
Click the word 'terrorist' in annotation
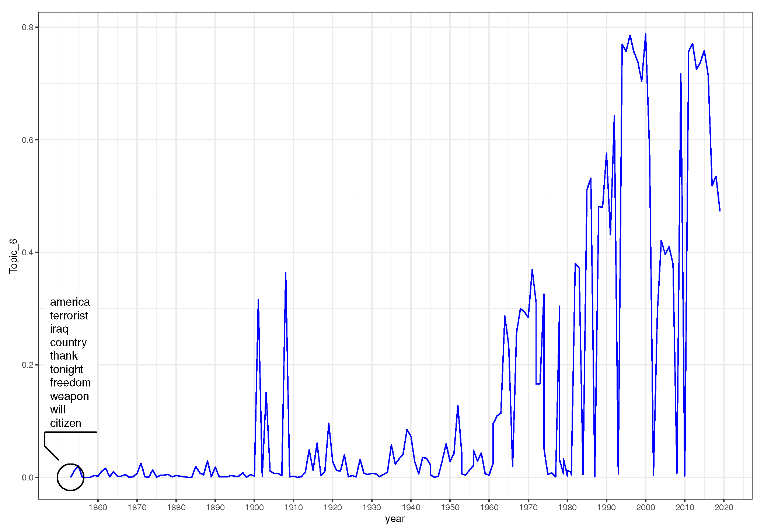click(x=69, y=316)
